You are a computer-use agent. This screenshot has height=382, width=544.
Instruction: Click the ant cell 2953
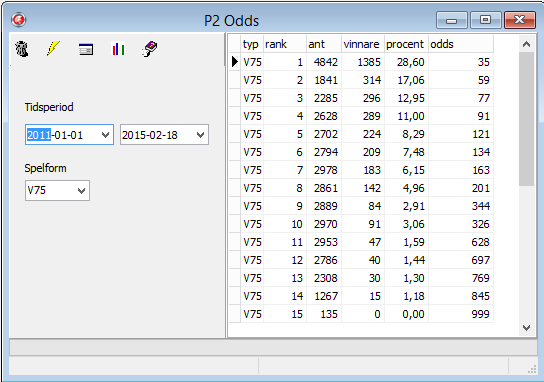[x=324, y=242]
